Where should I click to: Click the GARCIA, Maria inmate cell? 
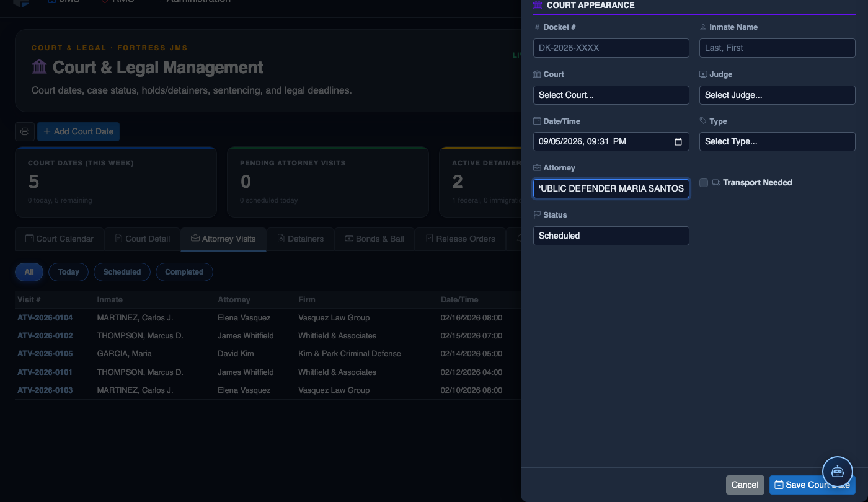coord(125,354)
